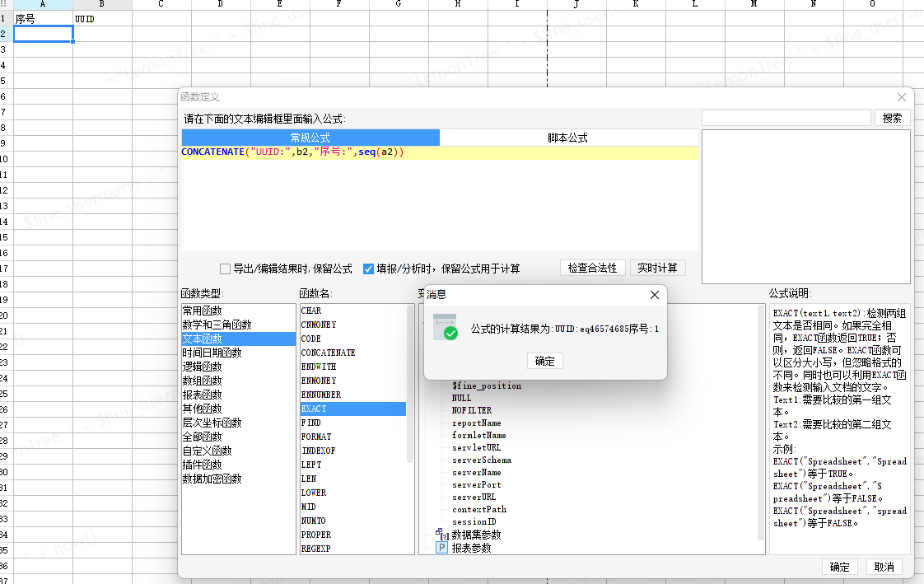Choose ENNUMBER function

353,395
